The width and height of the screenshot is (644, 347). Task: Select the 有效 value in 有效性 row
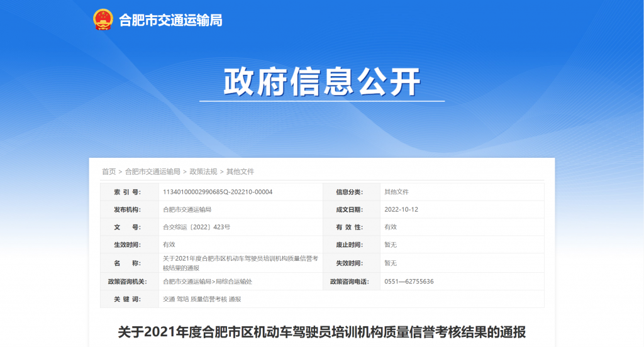coord(391,227)
